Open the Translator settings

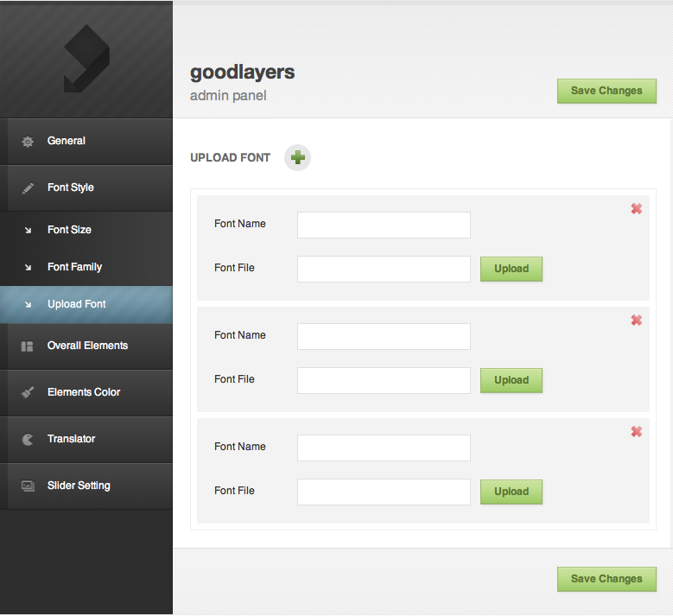click(71, 439)
